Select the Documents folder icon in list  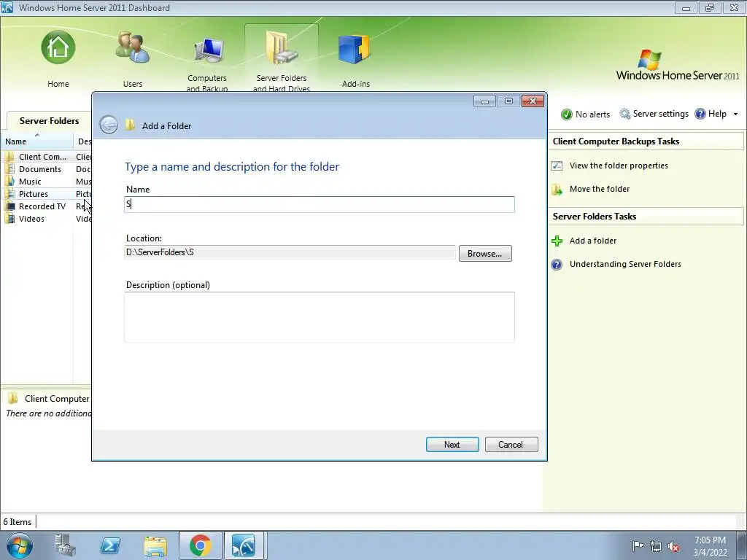click(9, 169)
